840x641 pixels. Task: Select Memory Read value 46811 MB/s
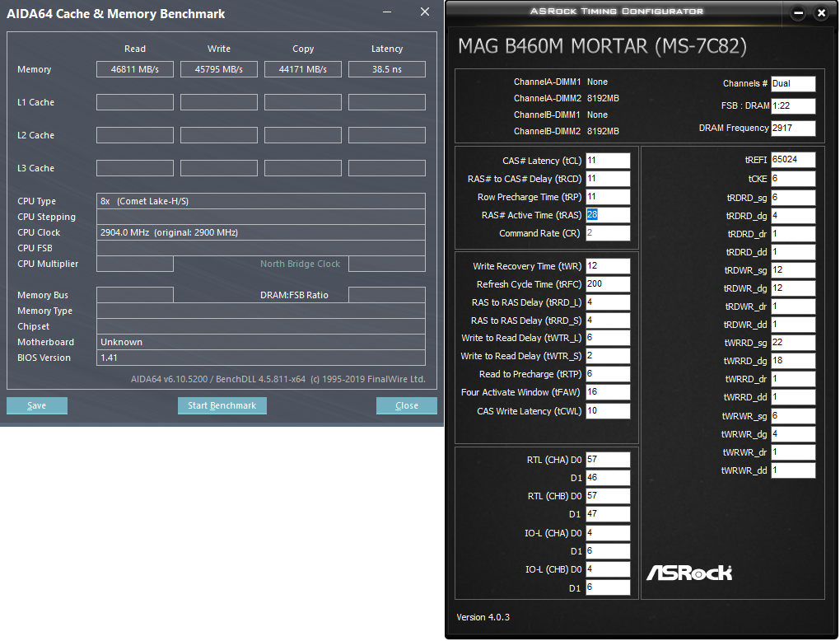[135, 69]
